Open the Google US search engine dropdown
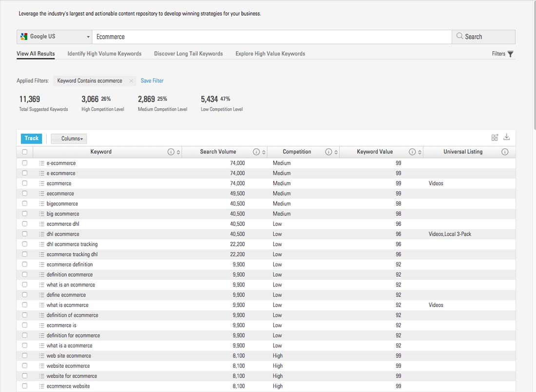 pyautogui.click(x=54, y=37)
